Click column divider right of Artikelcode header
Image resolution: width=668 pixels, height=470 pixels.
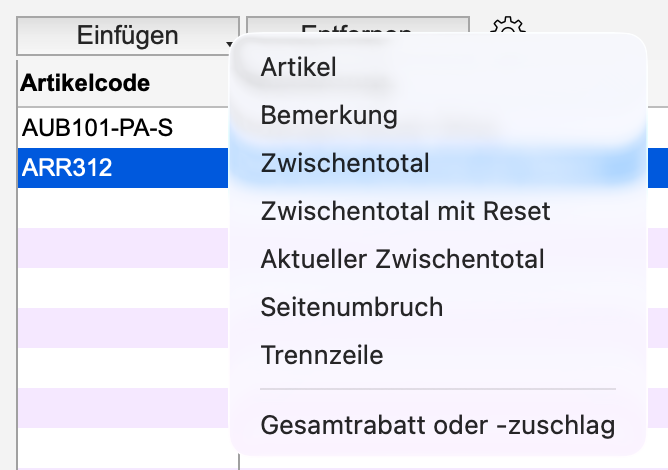[x=239, y=82]
